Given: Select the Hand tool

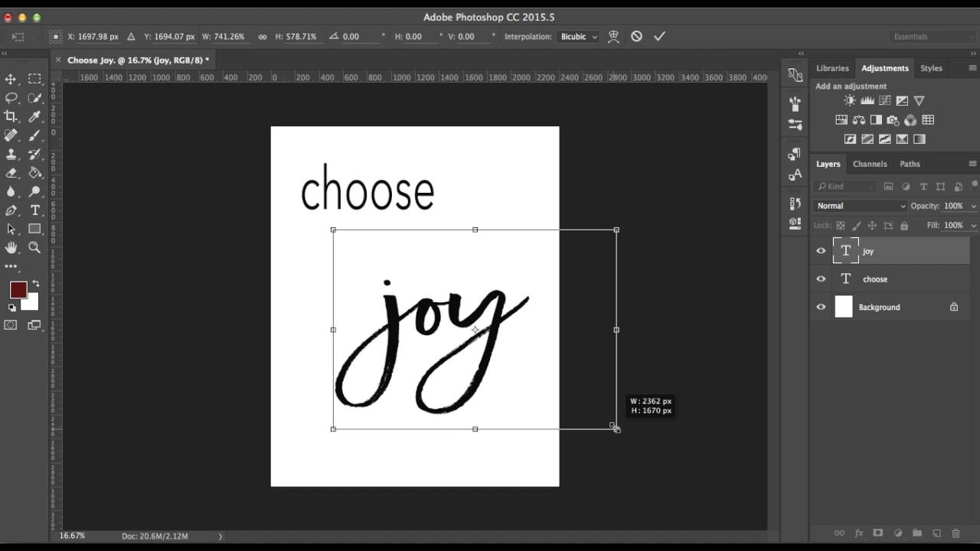Looking at the screenshot, I should click(11, 247).
